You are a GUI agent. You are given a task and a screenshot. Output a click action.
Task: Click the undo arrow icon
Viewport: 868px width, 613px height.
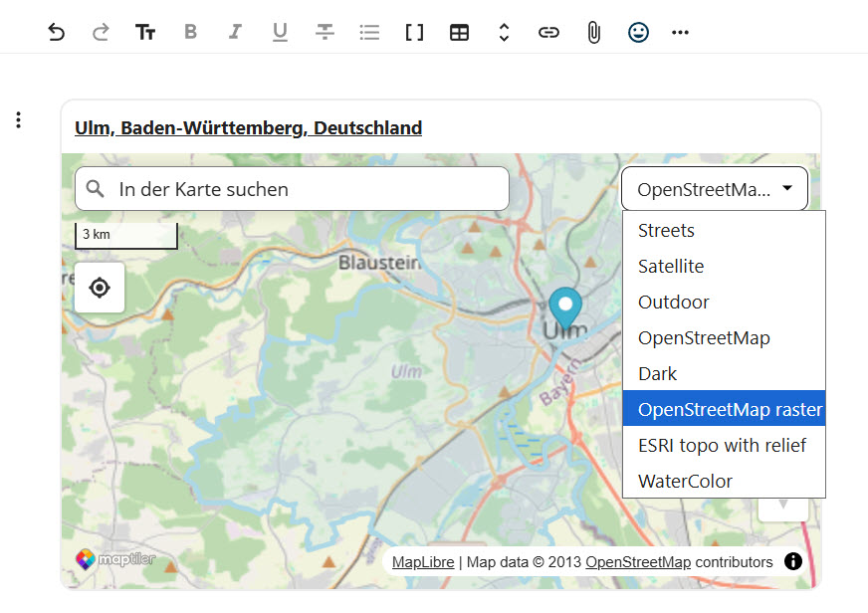57,32
